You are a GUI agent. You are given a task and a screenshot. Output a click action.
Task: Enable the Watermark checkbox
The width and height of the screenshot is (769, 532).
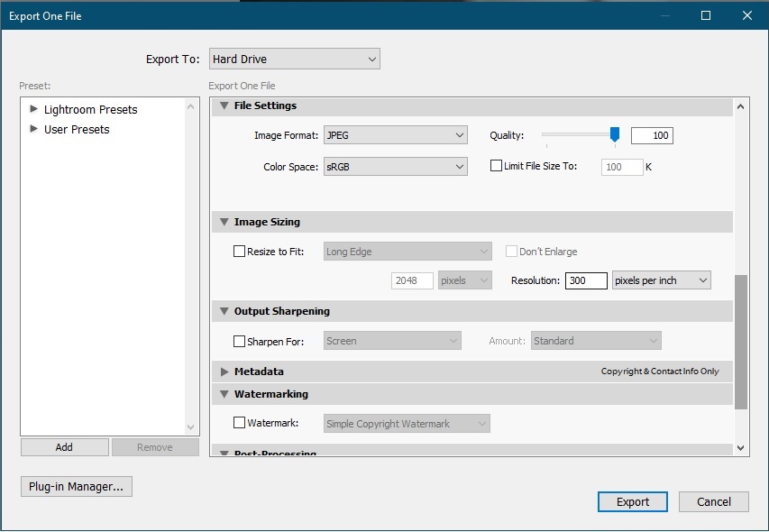click(x=239, y=422)
